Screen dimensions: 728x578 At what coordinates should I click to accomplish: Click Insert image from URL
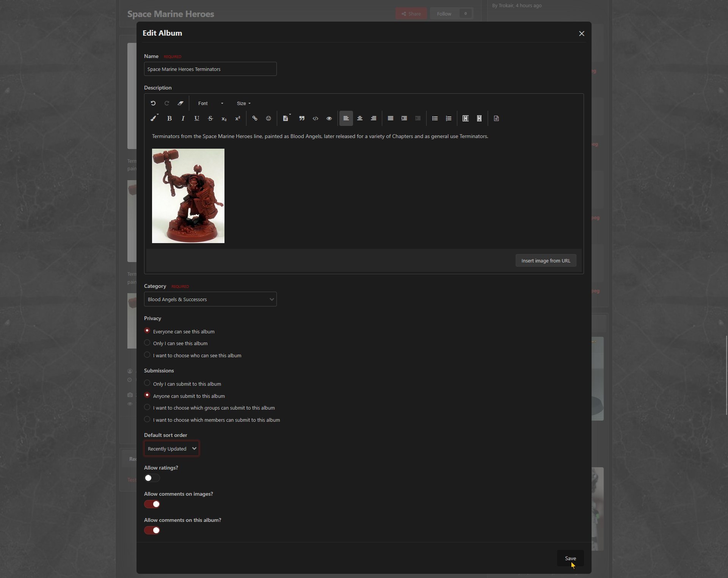pyautogui.click(x=546, y=261)
